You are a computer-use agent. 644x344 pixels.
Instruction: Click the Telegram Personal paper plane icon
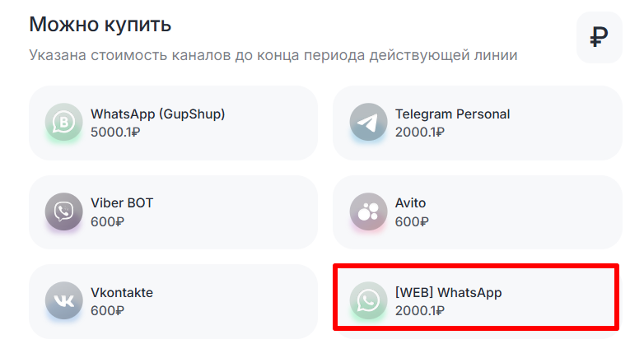coord(367,123)
